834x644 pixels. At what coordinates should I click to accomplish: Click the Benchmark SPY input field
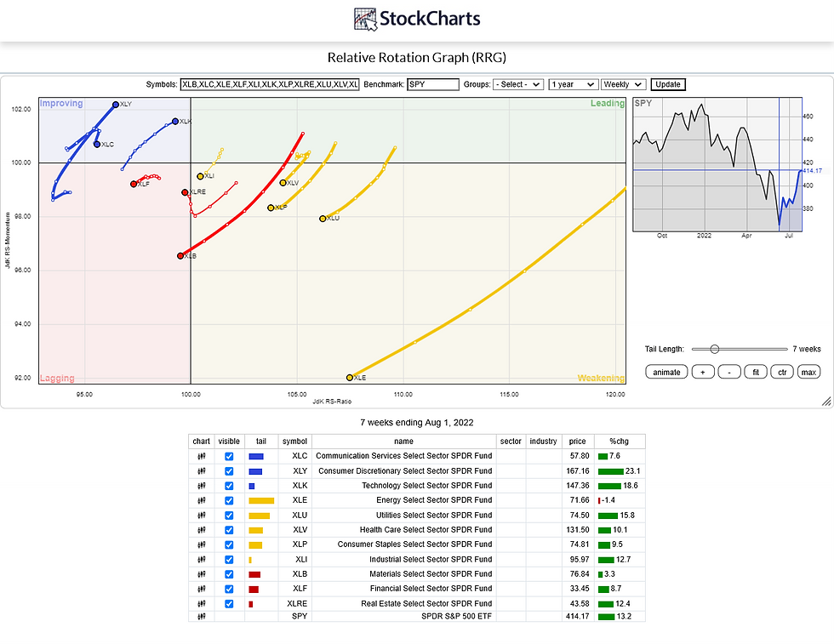[x=433, y=84]
